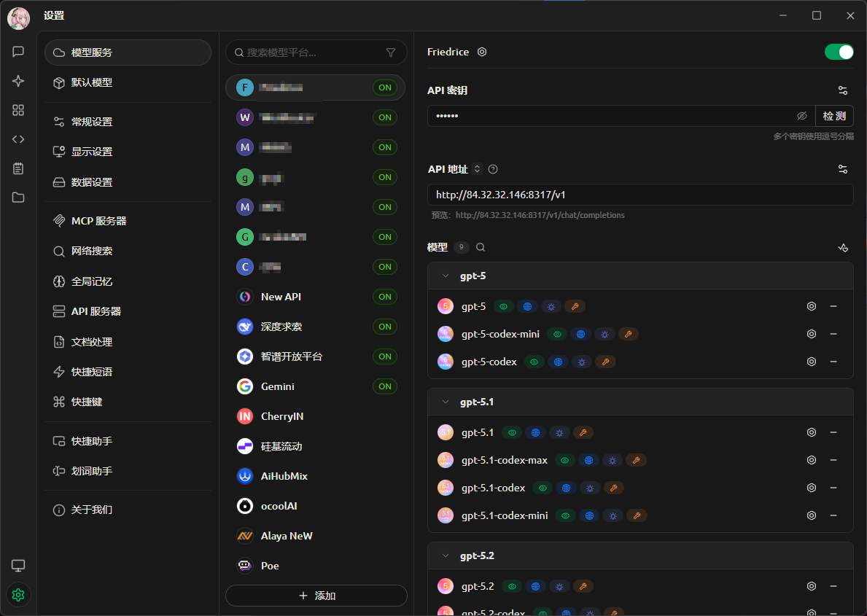Open the files folder sidebar icon
This screenshot has height=616, width=867.
(x=18, y=198)
